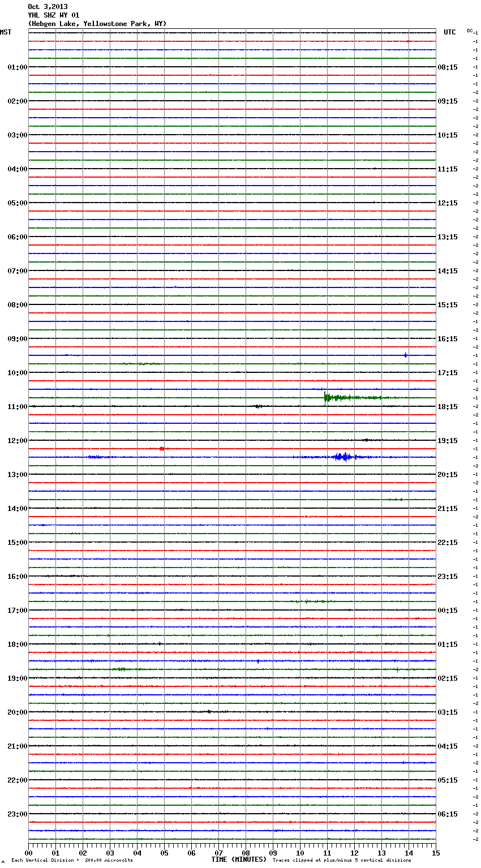The width and height of the screenshot is (481, 868).
Task: Click the blue seismic burst on 12:30 trace
Action: (342, 457)
